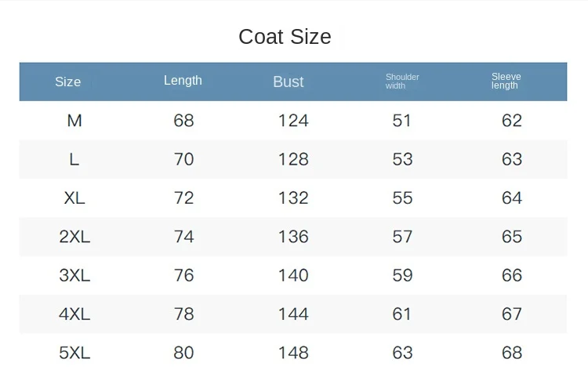The width and height of the screenshot is (588, 381).
Task: Pick the 3XL size row label
Action: [x=74, y=275]
